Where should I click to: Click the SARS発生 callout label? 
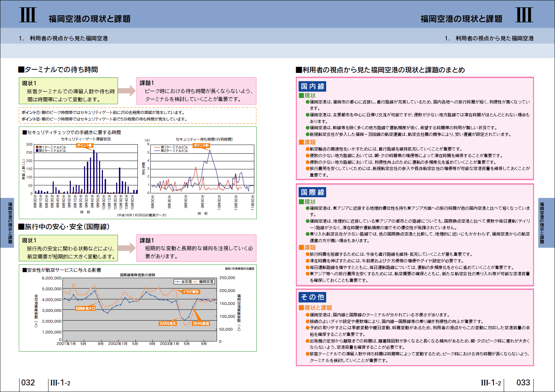pyautogui.click(x=168, y=323)
